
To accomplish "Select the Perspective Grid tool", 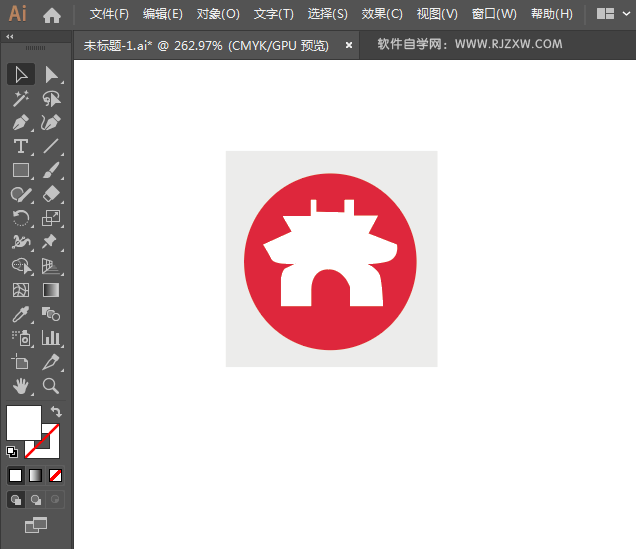I will point(51,266).
